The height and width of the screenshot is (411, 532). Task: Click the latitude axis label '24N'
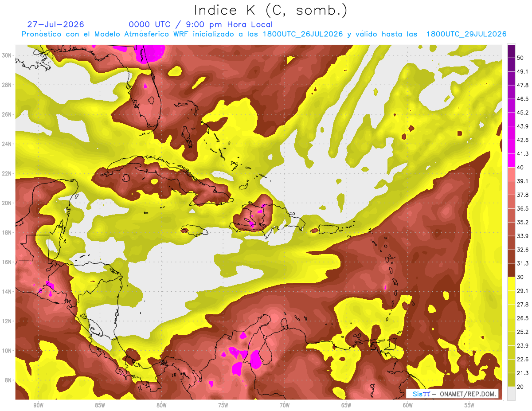7,144
